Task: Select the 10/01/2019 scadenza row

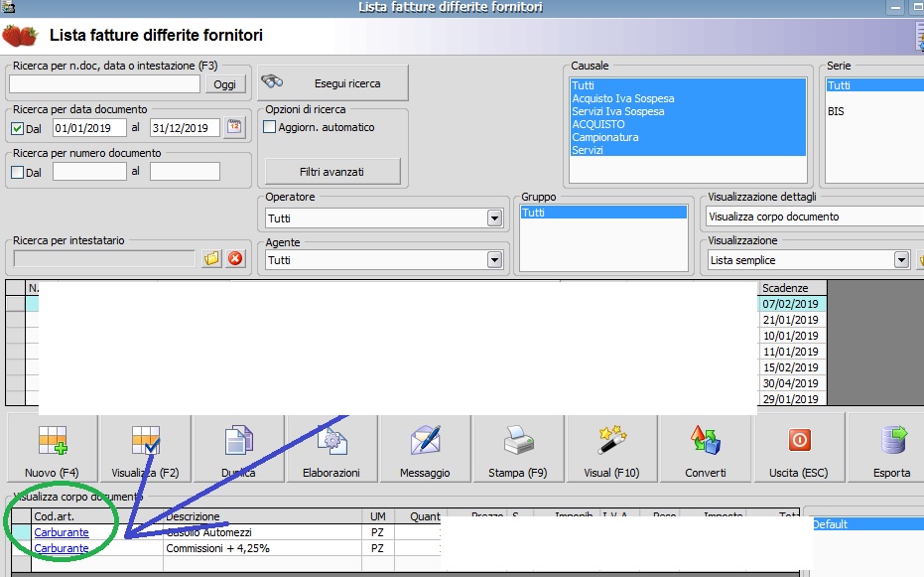Action: point(792,336)
